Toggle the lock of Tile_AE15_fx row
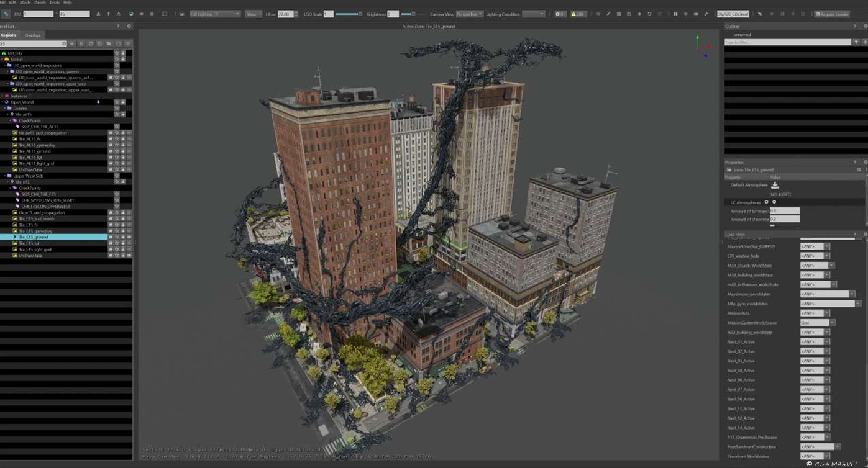The height and width of the screenshot is (468, 868). (123, 139)
